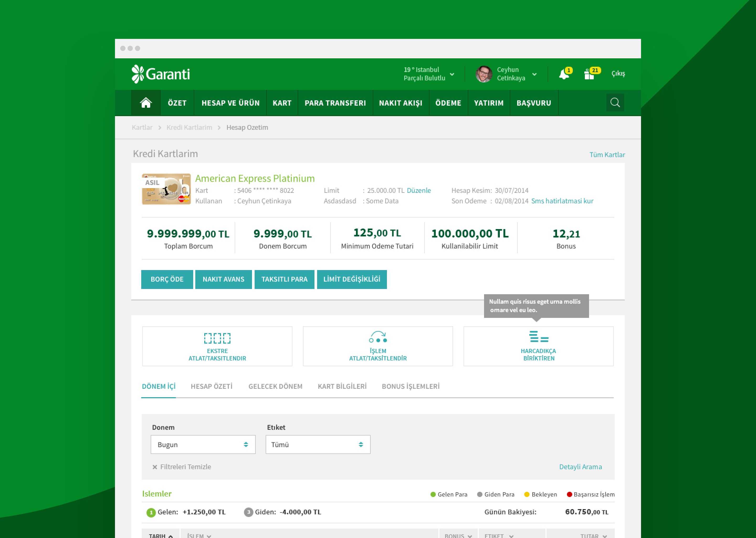Open the Etiket dropdown showing Tümü
Image resolution: width=756 pixels, height=538 pixels.
318,444
